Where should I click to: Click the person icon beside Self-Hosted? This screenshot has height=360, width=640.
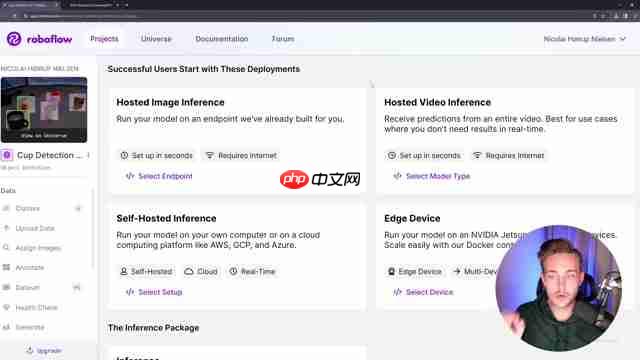124,271
